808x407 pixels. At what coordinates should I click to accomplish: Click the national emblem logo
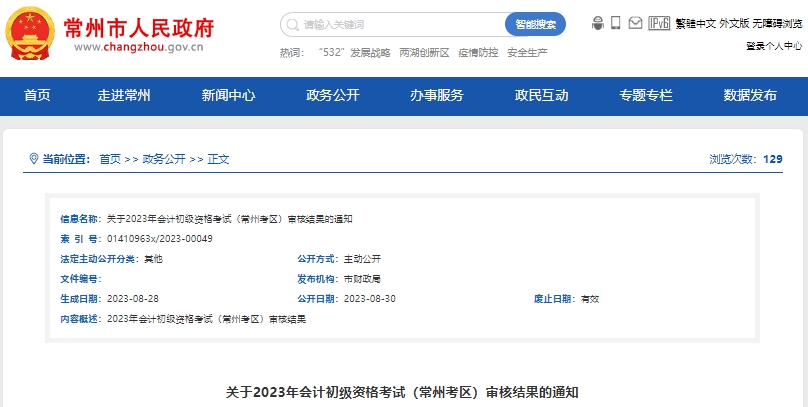(x=31, y=34)
